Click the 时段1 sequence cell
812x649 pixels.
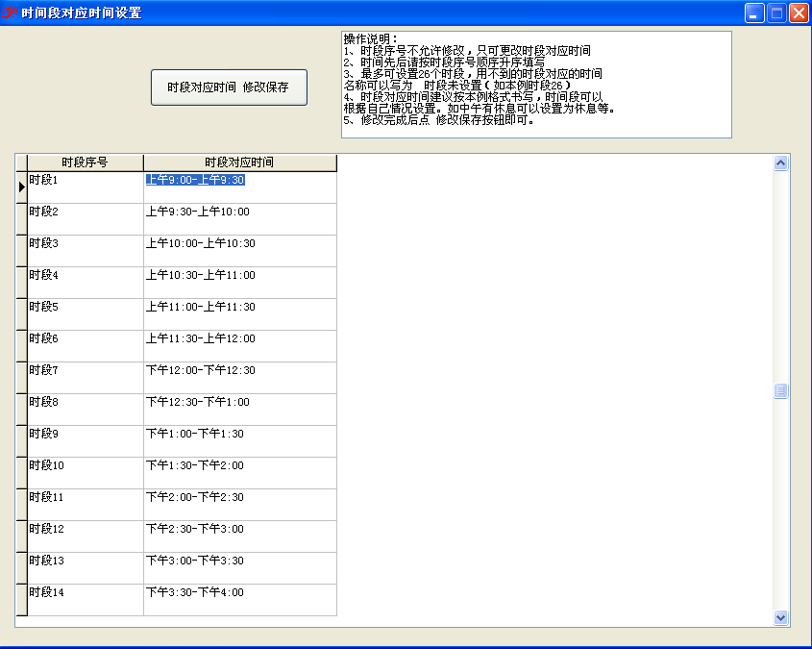coord(85,187)
